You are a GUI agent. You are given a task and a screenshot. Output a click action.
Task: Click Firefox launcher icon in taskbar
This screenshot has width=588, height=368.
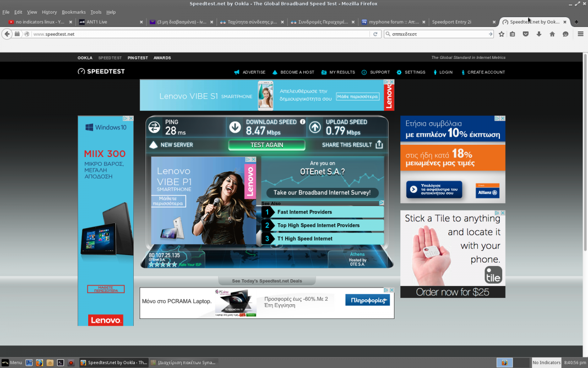(39, 363)
